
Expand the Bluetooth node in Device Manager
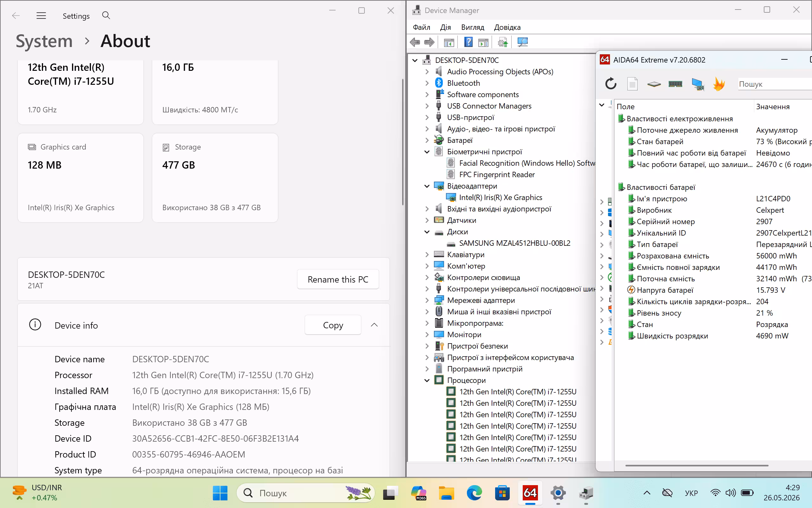(427, 83)
